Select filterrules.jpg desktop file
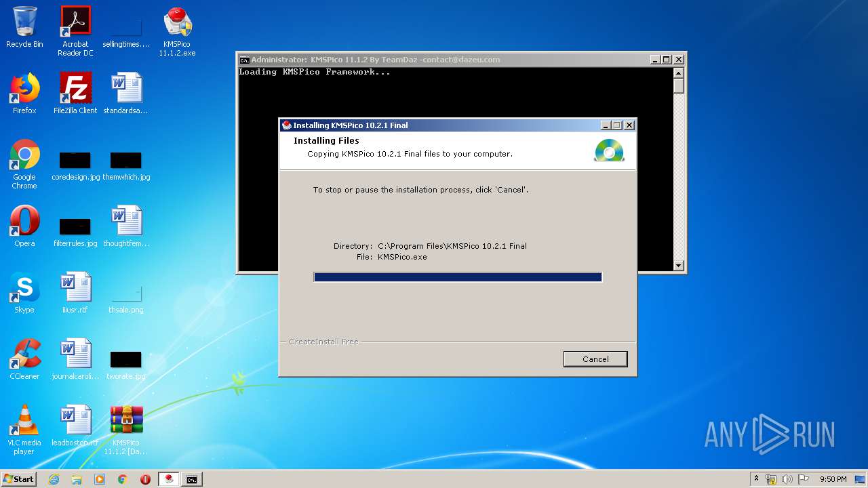This screenshot has width=868, height=488. pos(75,232)
